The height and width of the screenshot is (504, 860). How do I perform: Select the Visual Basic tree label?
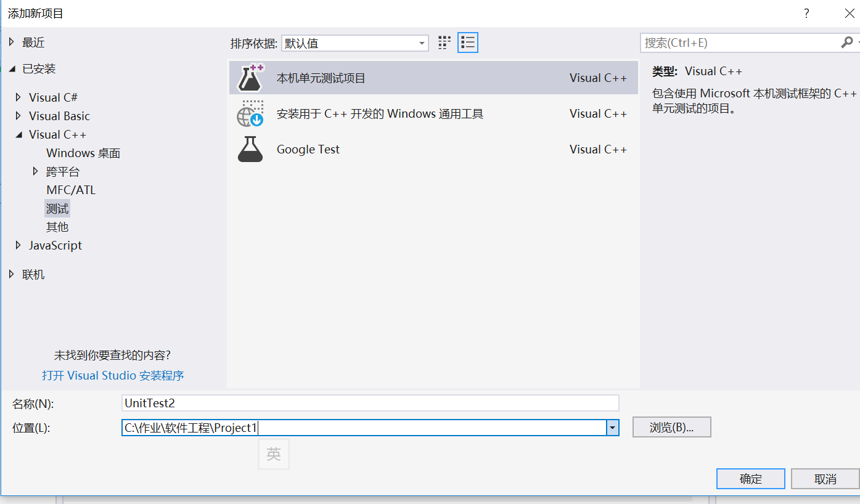(x=59, y=116)
